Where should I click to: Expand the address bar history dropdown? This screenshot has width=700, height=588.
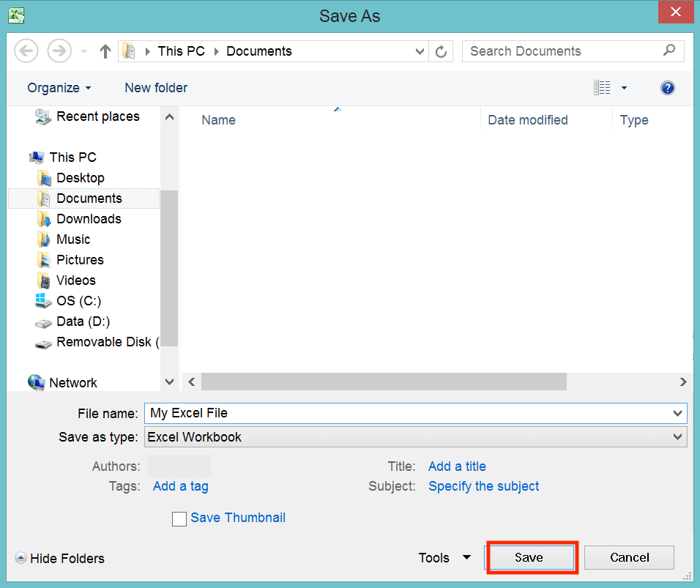(x=420, y=51)
